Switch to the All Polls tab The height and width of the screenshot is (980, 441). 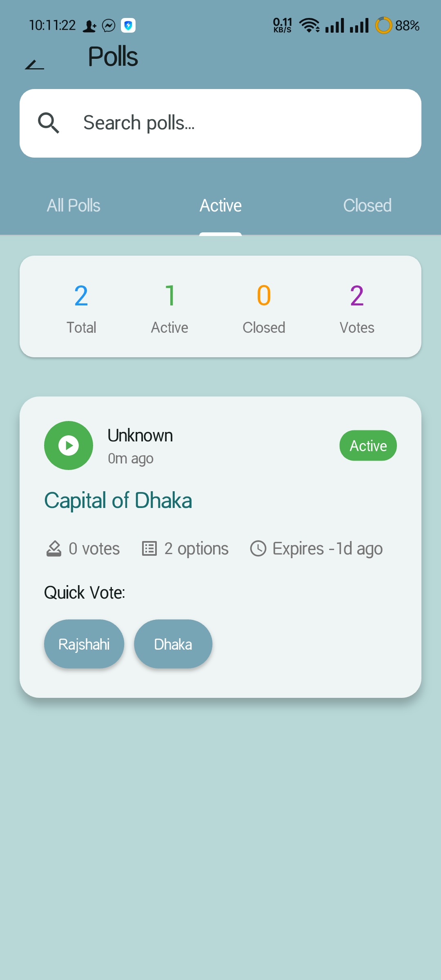tap(73, 205)
